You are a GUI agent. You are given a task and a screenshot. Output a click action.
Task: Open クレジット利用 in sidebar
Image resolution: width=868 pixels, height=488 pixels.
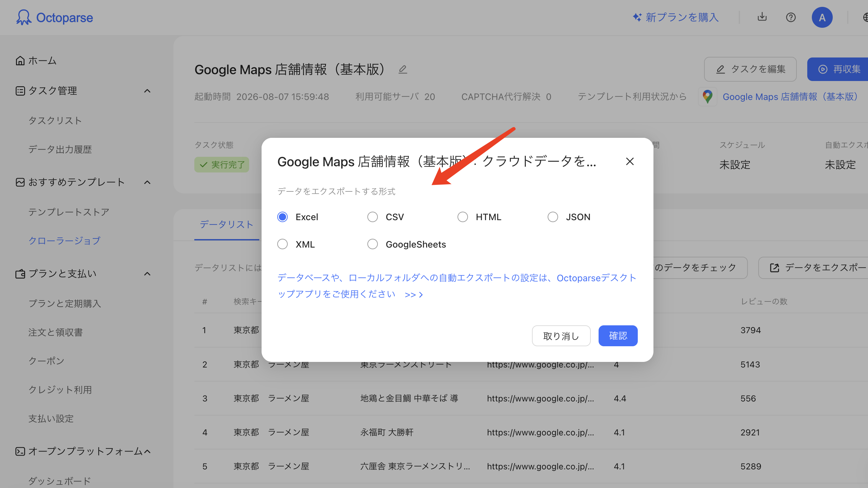click(x=60, y=390)
